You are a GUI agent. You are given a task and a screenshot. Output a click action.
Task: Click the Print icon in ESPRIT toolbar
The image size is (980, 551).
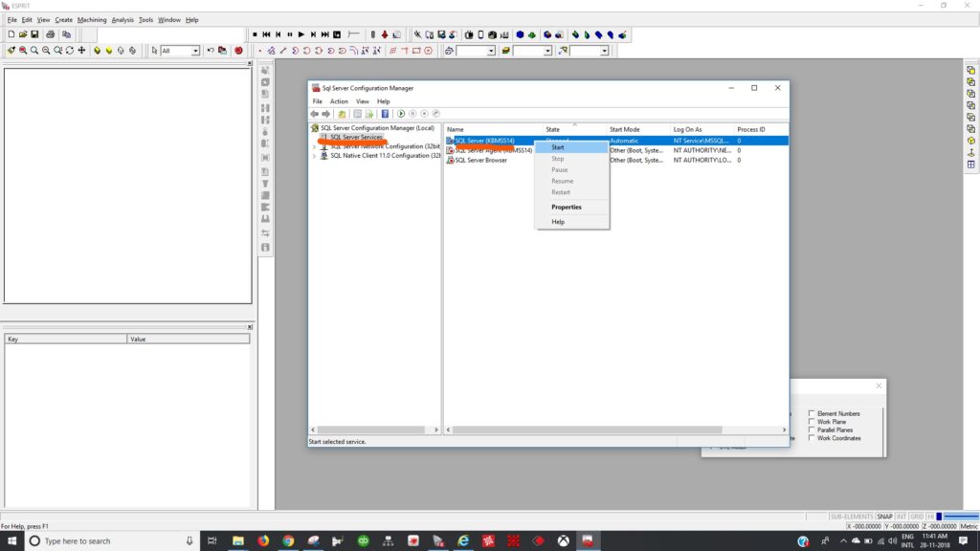click(52, 34)
